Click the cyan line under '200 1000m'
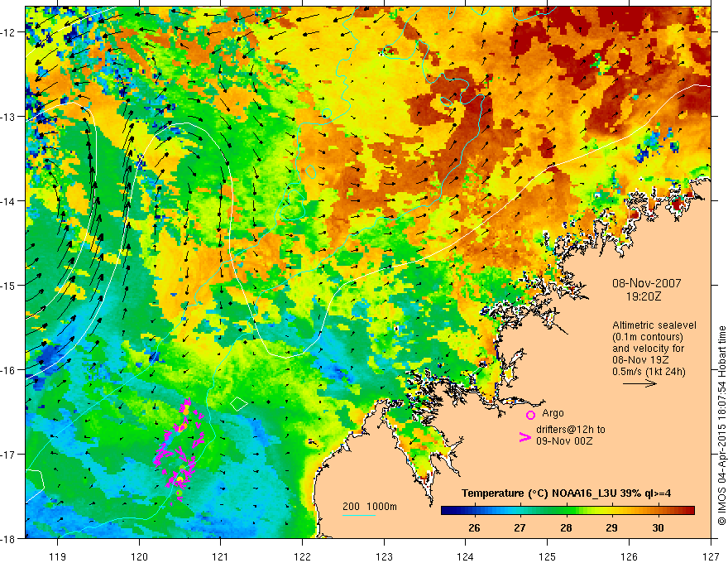This screenshot has width=728, height=563. coord(359,515)
